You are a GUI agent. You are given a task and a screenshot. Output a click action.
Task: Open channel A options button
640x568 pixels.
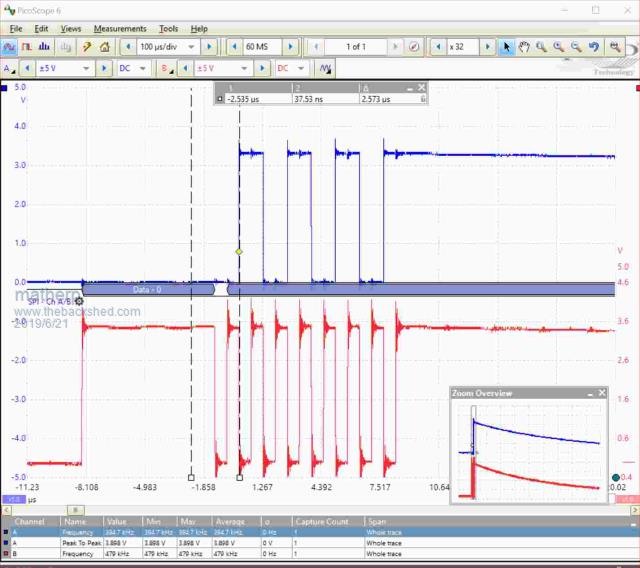click(9, 68)
